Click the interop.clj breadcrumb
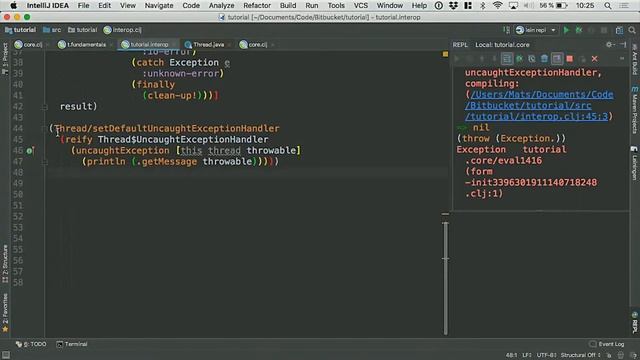 coord(122,30)
